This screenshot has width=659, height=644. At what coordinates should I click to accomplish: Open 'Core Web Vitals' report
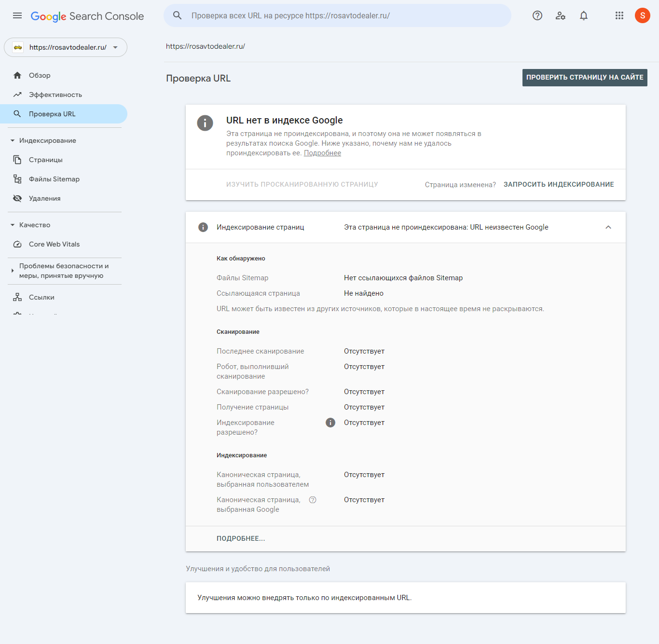(54, 244)
